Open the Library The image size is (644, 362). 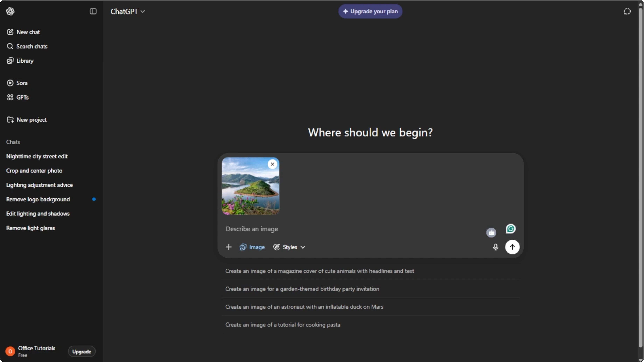point(20,61)
